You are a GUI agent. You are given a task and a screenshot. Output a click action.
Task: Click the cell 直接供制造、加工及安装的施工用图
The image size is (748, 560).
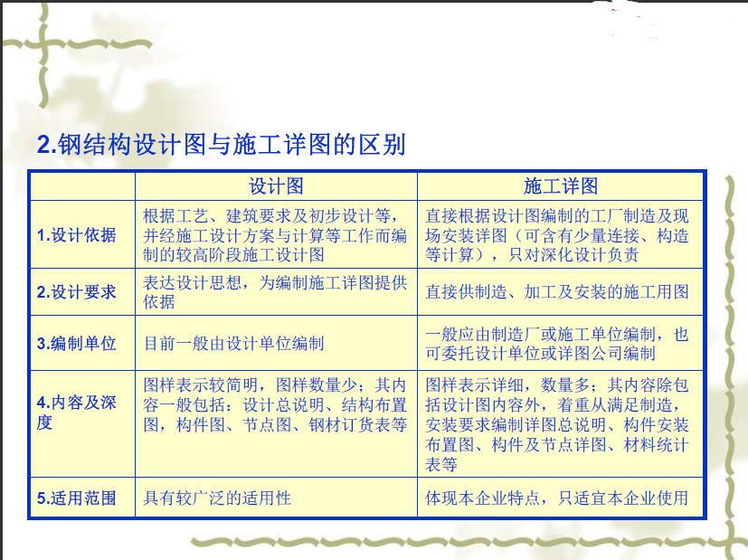pyautogui.click(x=561, y=292)
